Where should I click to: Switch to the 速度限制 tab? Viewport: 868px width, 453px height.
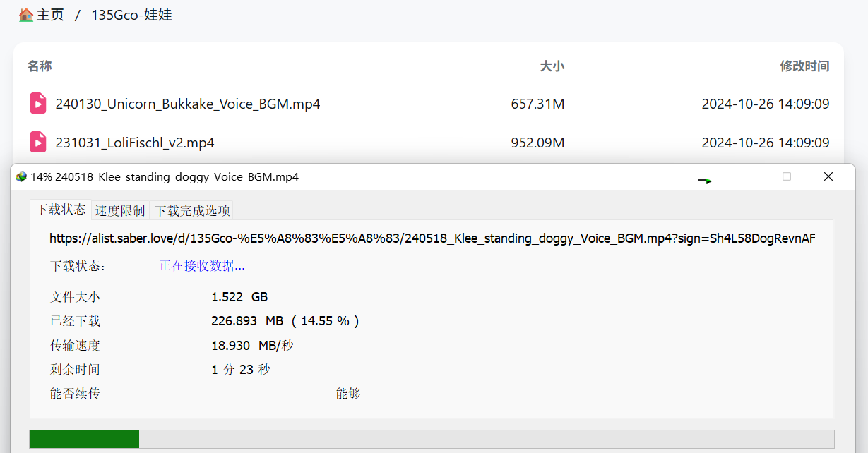click(x=120, y=210)
